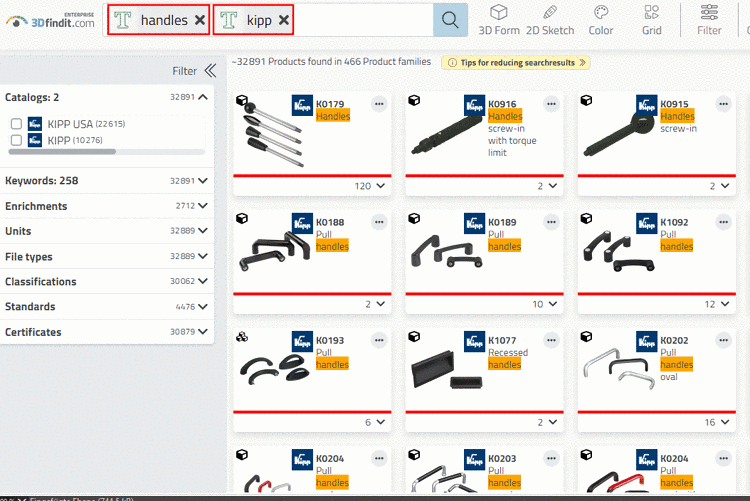The height and width of the screenshot is (501, 750).
Task: Open the 3D Form search tool
Action: (x=498, y=20)
